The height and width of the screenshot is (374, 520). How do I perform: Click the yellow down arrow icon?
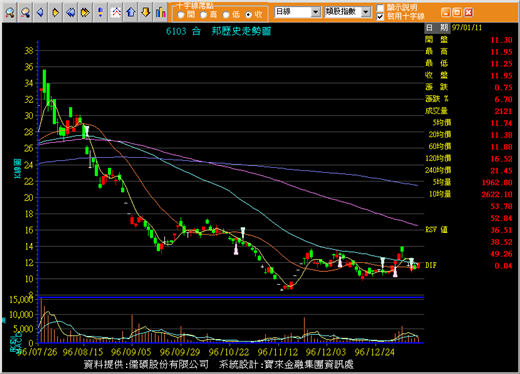click(146, 13)
